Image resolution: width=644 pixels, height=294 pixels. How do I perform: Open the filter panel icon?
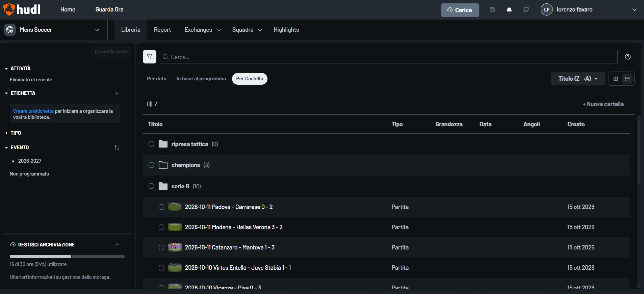pos(150,57)
